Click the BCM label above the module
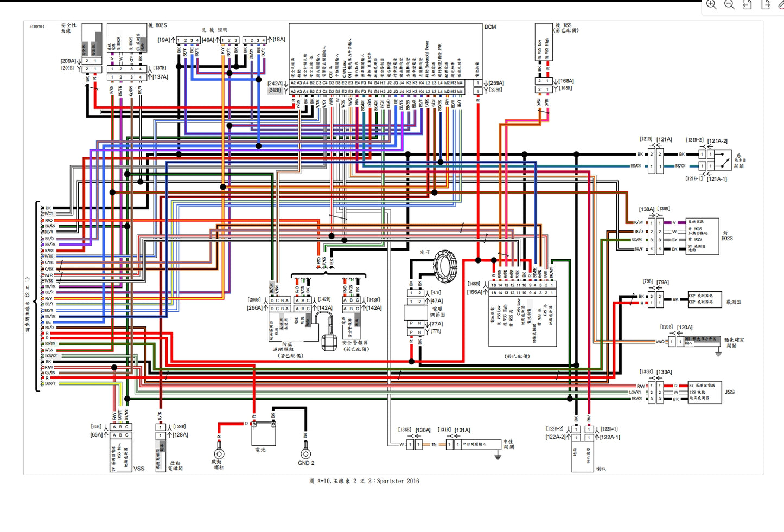Image resolution: width=784 pixels, height=532 pixels. click(490, 27)
